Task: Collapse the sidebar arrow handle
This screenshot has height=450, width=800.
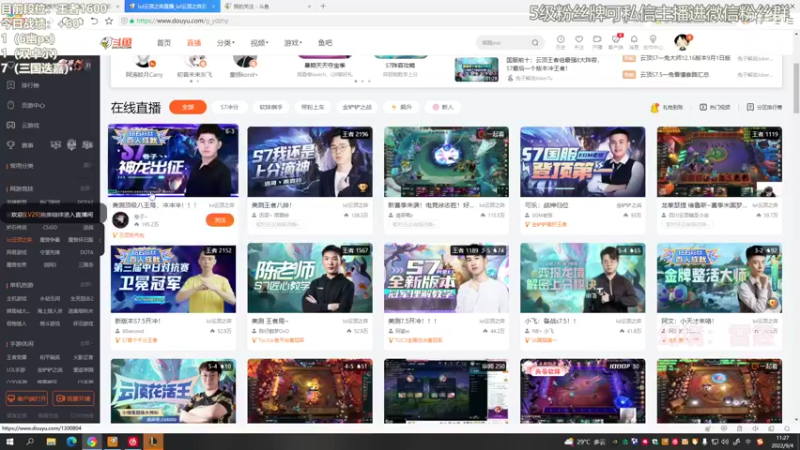Action: pyautogui.click(x=101, y=239)
